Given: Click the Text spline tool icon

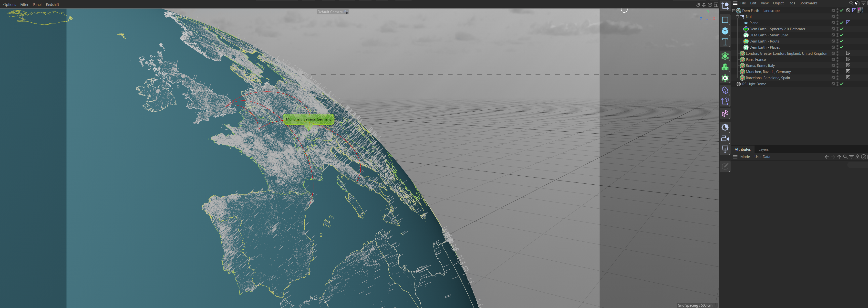Looking at the screenshot, I should point(725,42).
